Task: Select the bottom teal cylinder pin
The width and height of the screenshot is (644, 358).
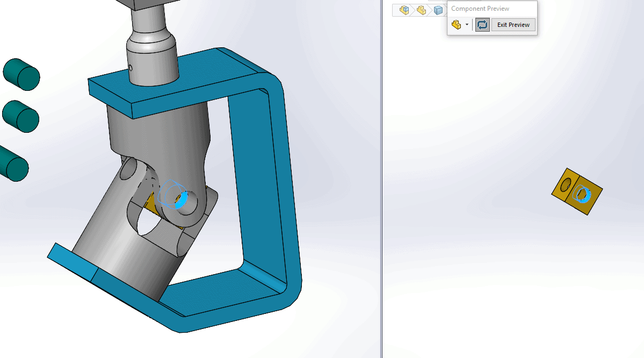Action: 13,164
